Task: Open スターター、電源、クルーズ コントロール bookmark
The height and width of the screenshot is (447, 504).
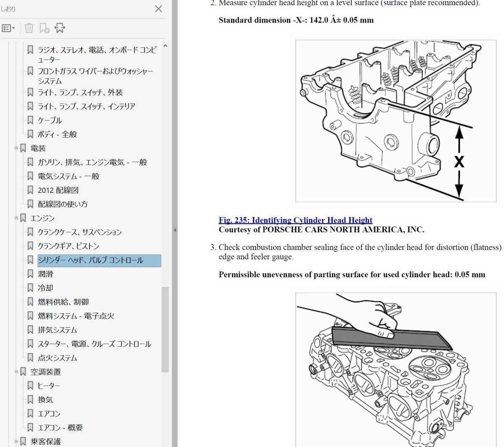Action: coord(94,344)
